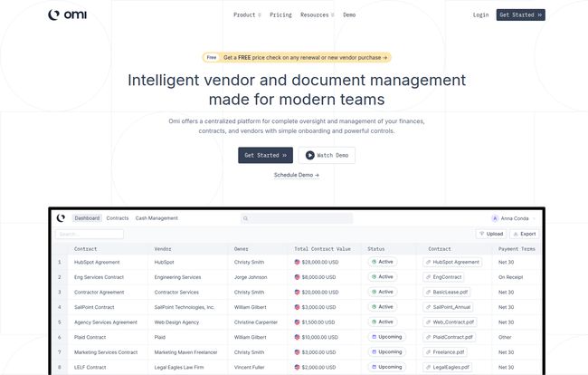Click the calendar icon in LELF Contract Upcoming badge
The height and width of the screenshot is (375, 588).
point(374,367)
